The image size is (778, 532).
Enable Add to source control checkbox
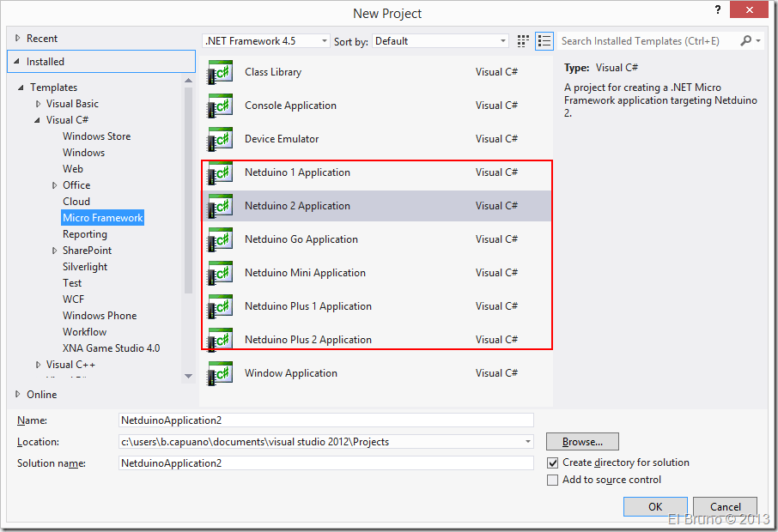click(x=553, y=480)
